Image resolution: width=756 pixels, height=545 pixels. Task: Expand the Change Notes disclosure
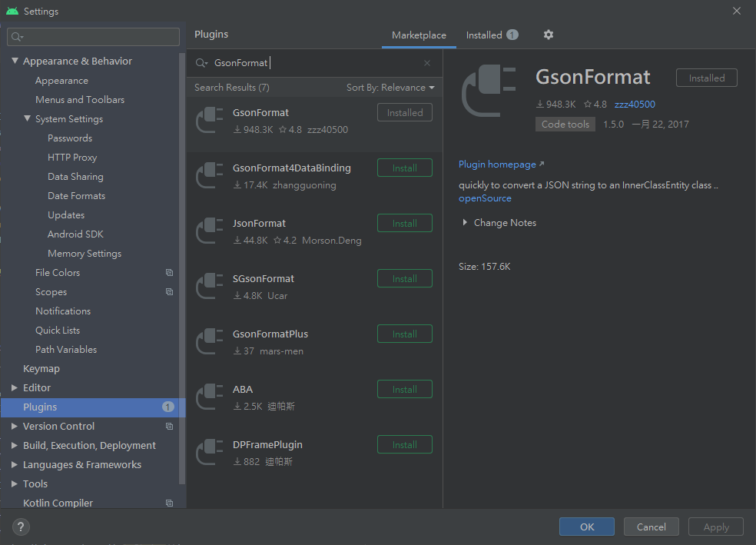pos(465,222)
